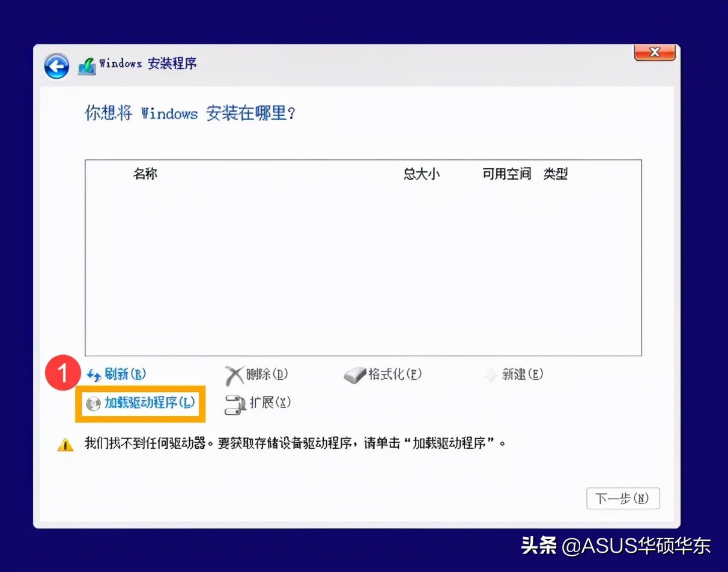Click the globe icon beside 加载驱动程序

[x=93, y=403]
